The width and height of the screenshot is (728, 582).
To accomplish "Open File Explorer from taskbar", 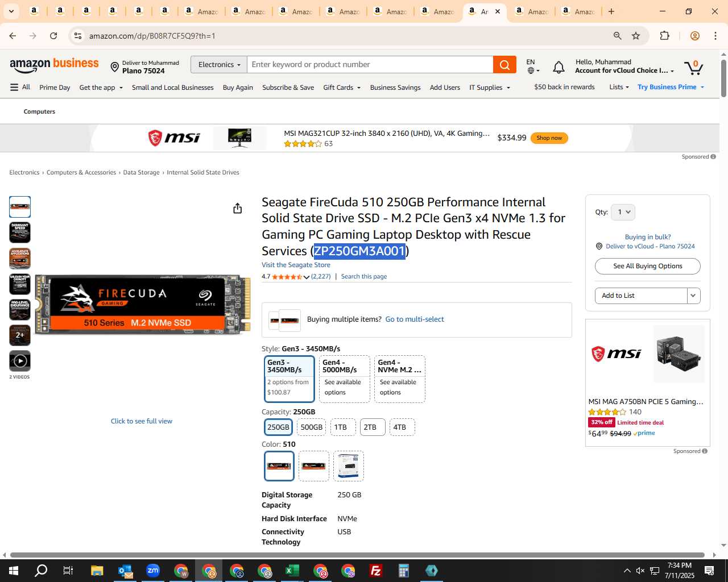I will tap(97, 571).
